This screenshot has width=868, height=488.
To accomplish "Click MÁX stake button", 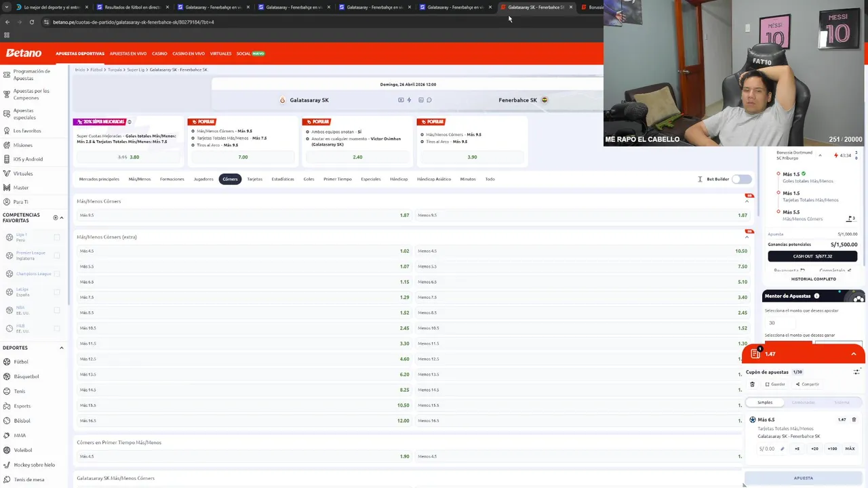I will point(850,449).
